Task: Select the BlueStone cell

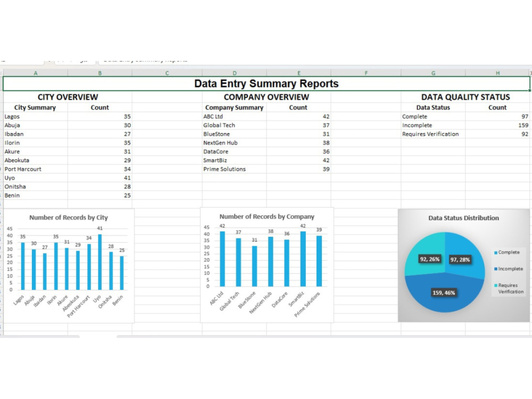Action: point(234,134)
